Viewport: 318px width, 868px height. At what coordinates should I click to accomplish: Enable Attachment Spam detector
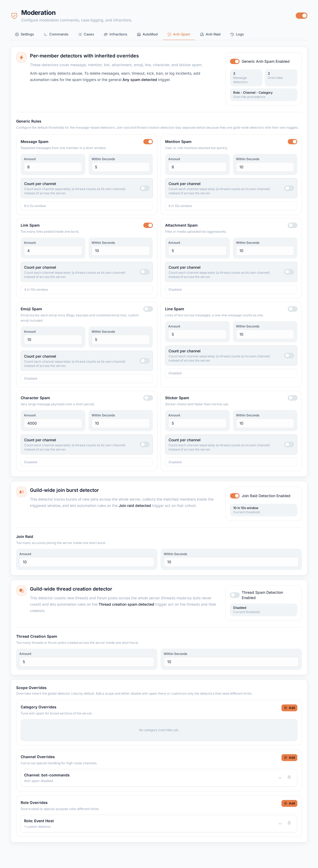tap(292, 225)
